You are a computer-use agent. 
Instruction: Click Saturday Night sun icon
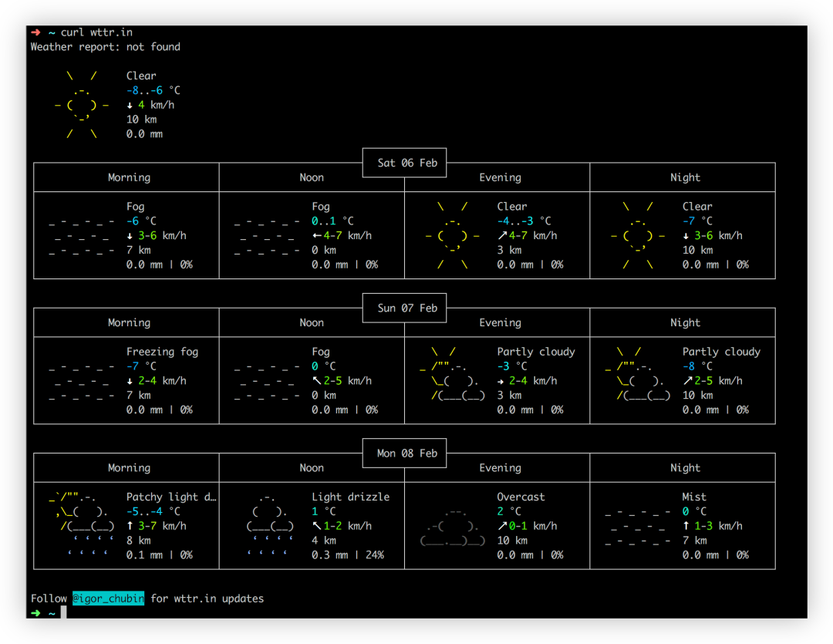(x=638, y=235)
